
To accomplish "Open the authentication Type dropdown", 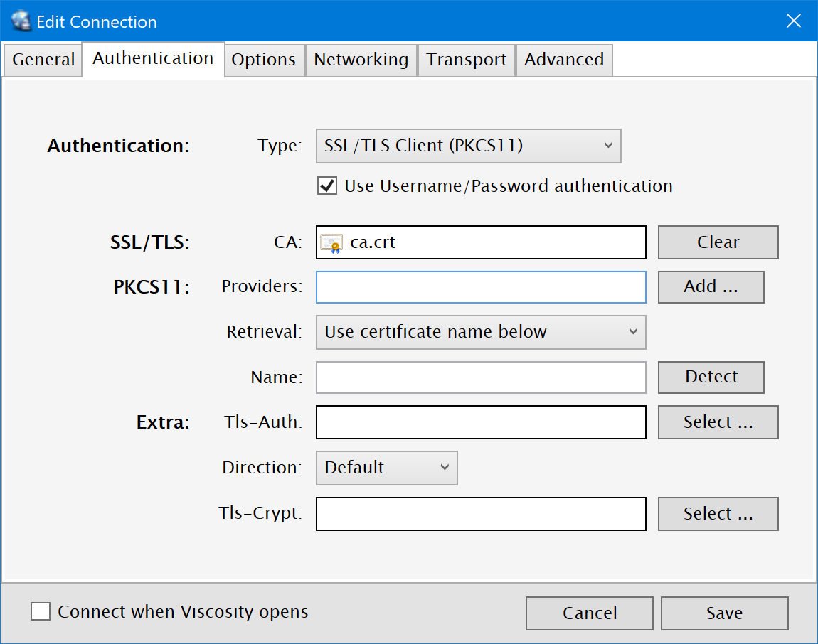I will pyautogui.click(x=468, y=146).
